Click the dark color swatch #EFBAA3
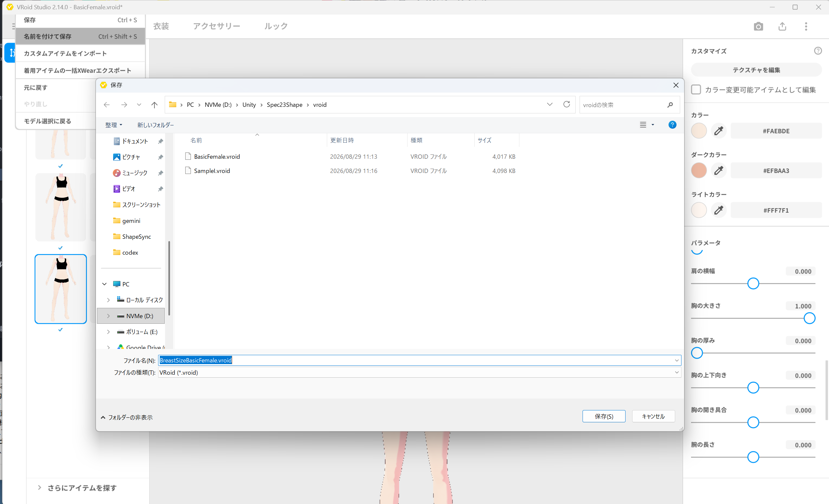 click(699, 171)
